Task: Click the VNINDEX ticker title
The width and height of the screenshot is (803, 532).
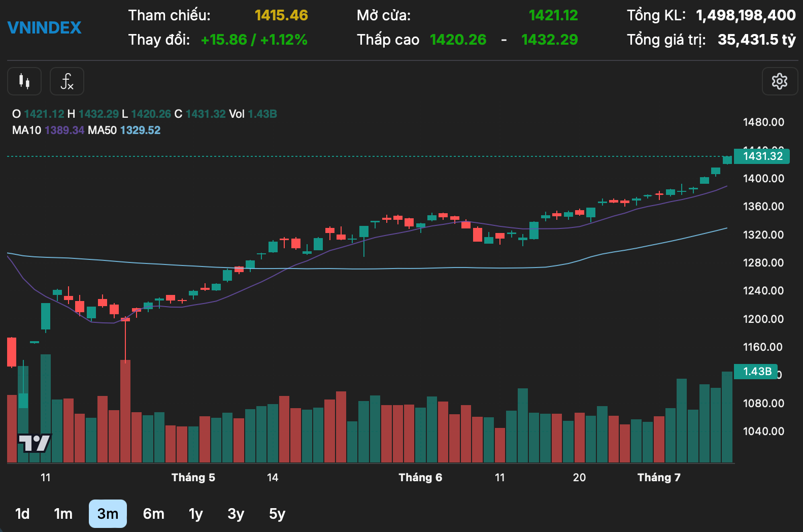Action: (45, 27)
